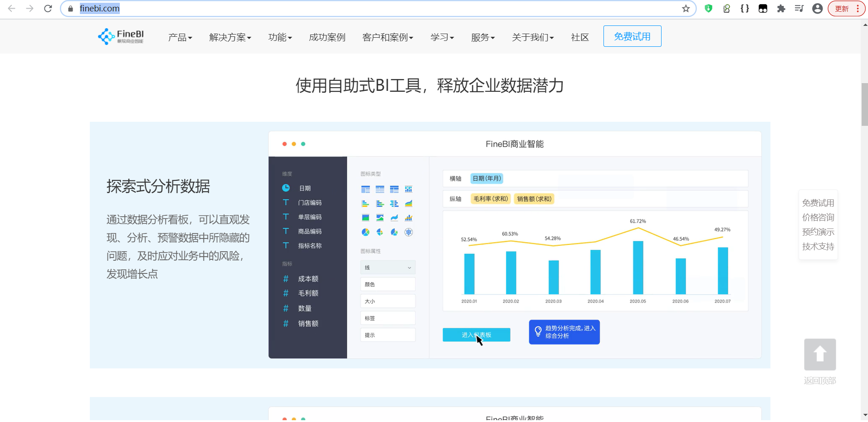Click the # icon next to 销售额
Viewport: 868px width, 422px height.
click(x=285, y=323)
